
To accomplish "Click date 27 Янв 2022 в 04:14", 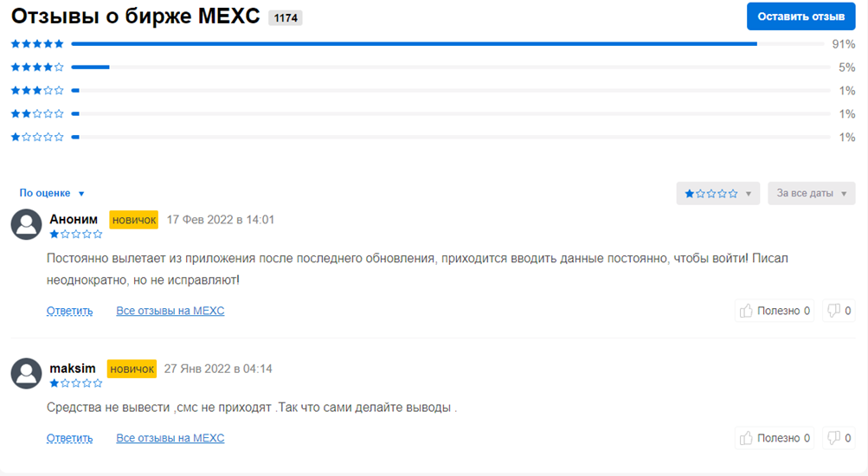I will [218, 370].
